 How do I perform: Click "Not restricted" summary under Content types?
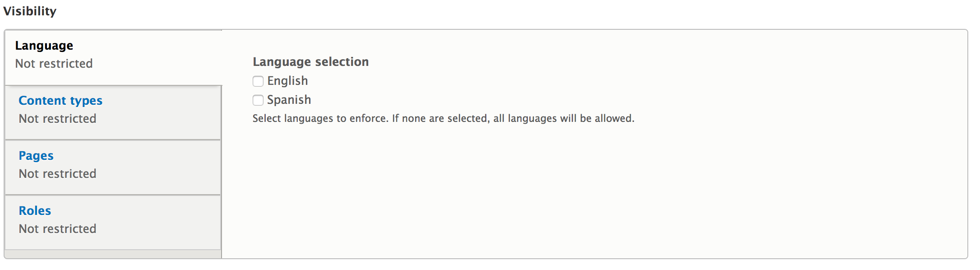point(57,119)
